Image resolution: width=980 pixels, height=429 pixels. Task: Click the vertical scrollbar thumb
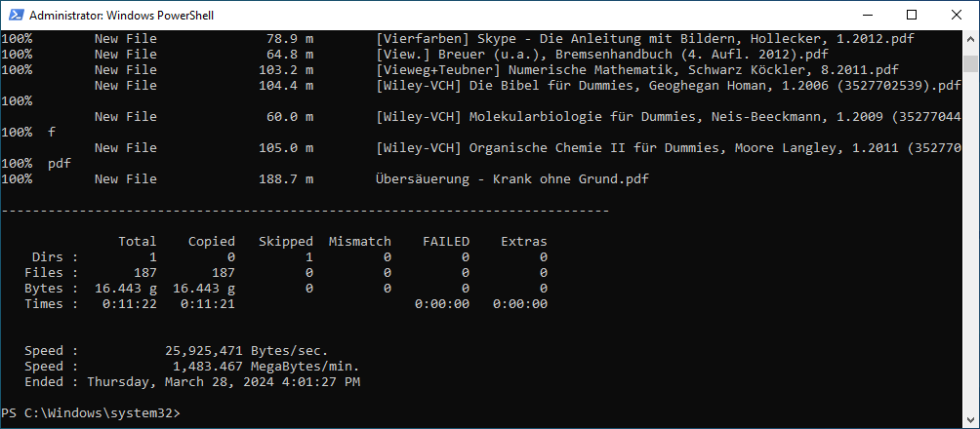pyautogui.click(x=970, y=64)
